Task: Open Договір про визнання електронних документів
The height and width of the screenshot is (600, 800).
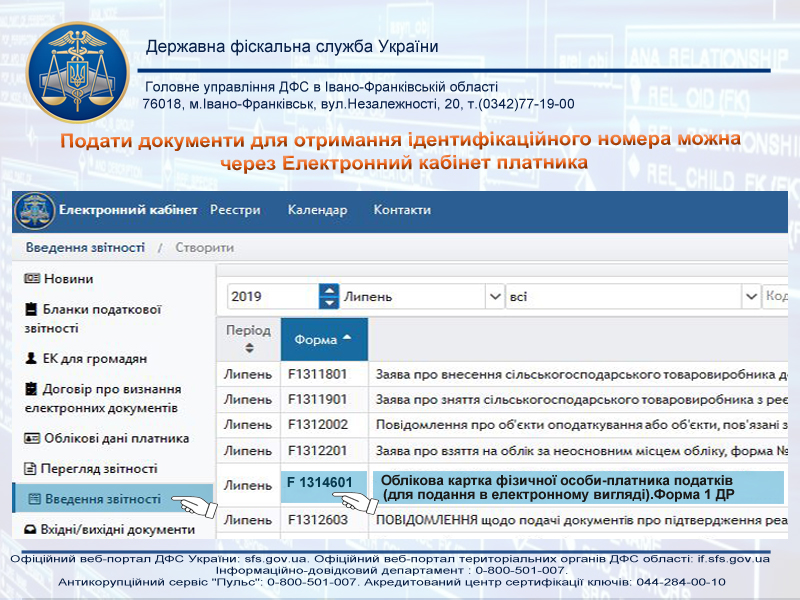Action: (103, 398)
